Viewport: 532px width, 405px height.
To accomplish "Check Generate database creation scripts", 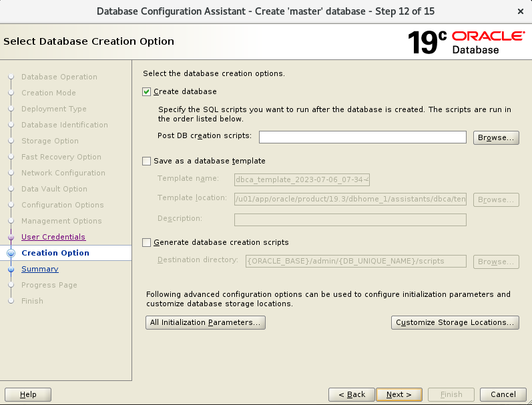I will click(146, 242).
